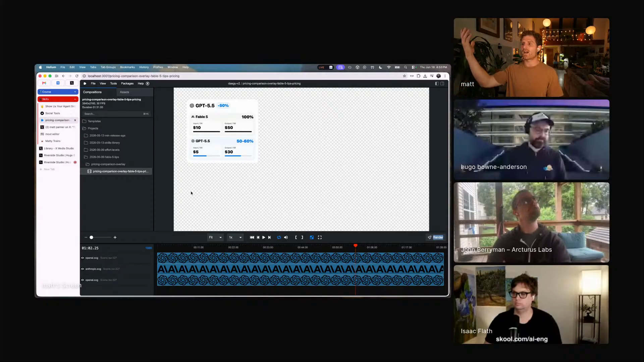Screen dimensions: 644x362
Task: Open the mcut editor tab
Action: [x=58, y=134]
